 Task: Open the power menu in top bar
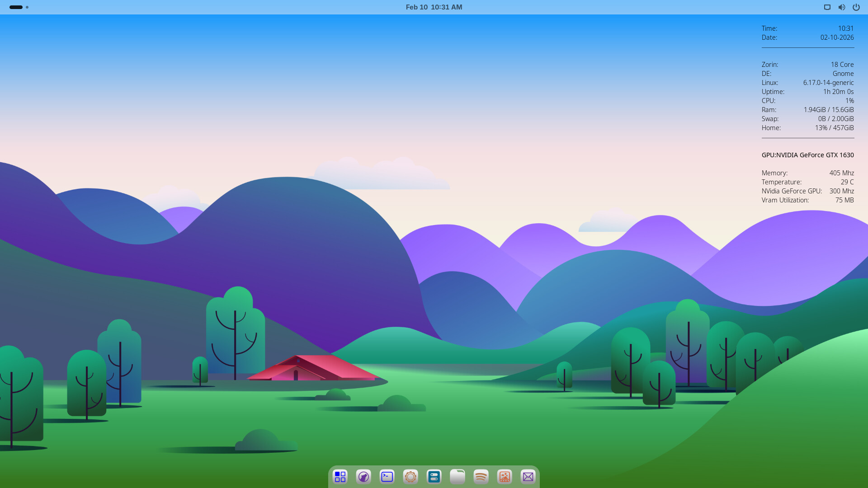[856, 7]
